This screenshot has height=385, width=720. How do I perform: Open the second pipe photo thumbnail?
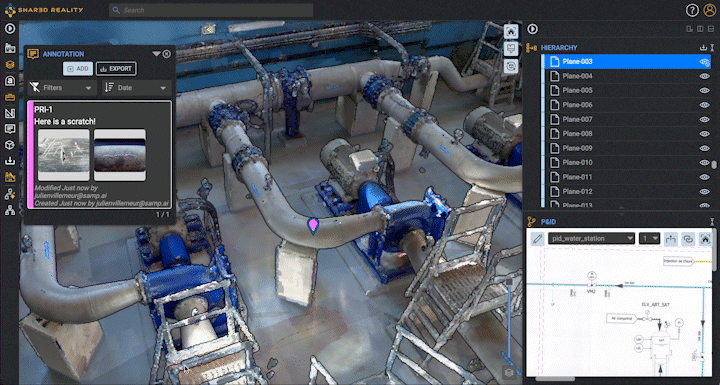pyautogui.click(x=120, y=155)
